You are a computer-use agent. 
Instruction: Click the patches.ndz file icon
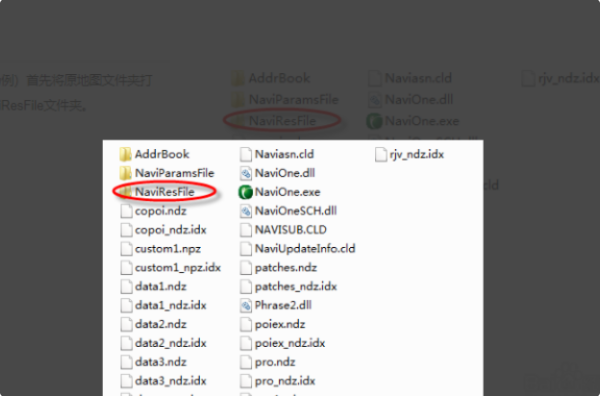point(246,268)
